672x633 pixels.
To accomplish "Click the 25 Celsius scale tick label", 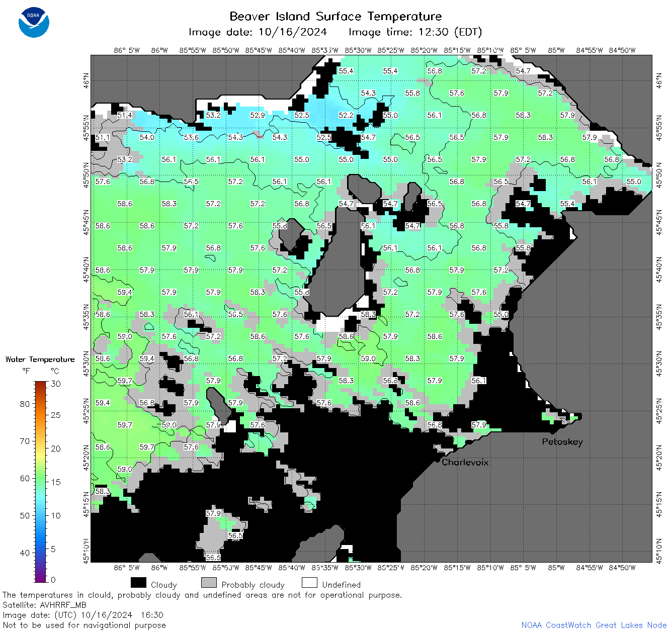I will [x=55, y=415].
